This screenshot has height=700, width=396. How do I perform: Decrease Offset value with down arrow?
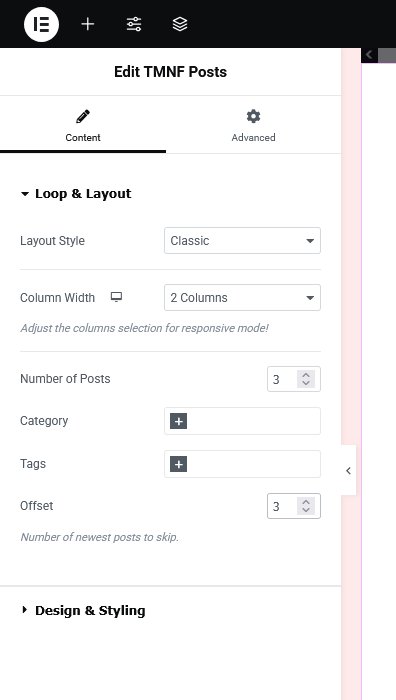pos(306,510)
